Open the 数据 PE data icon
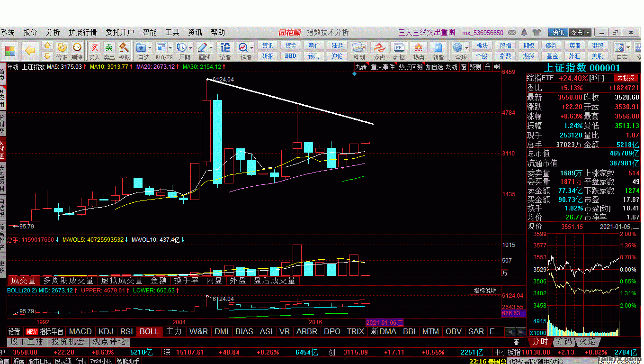This screenshot has width=644, height=364. pos(399,50)
